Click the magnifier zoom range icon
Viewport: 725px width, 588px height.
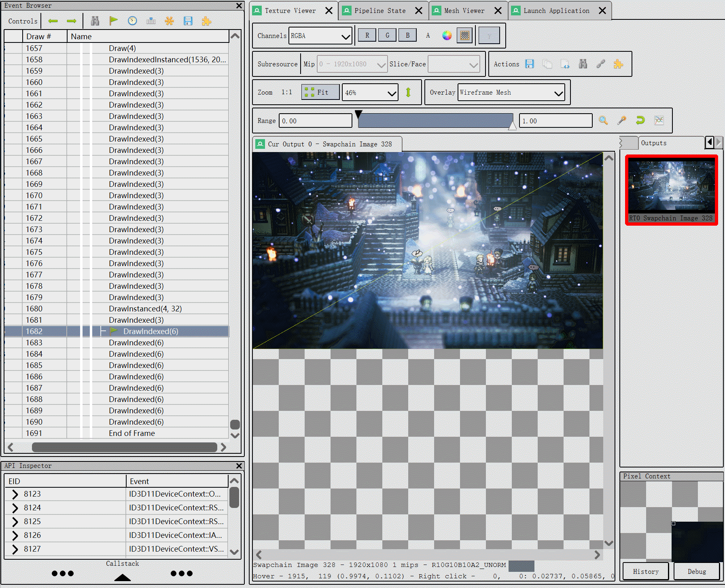603,121
